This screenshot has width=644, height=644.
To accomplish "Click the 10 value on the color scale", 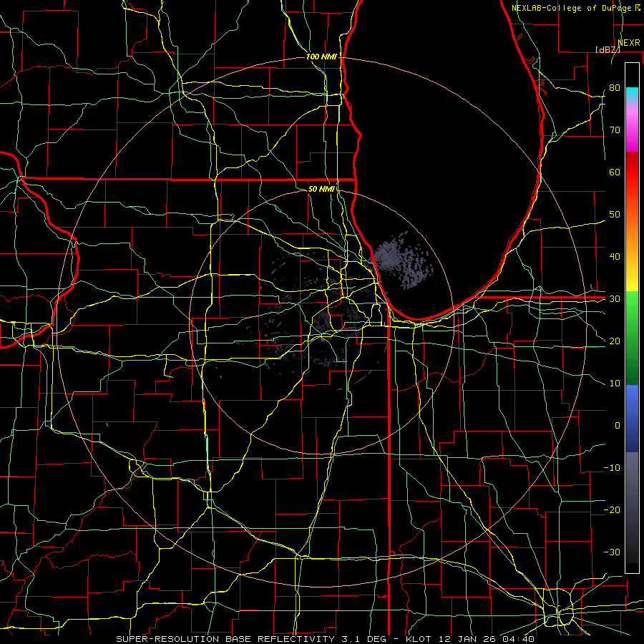I will 615,384.
